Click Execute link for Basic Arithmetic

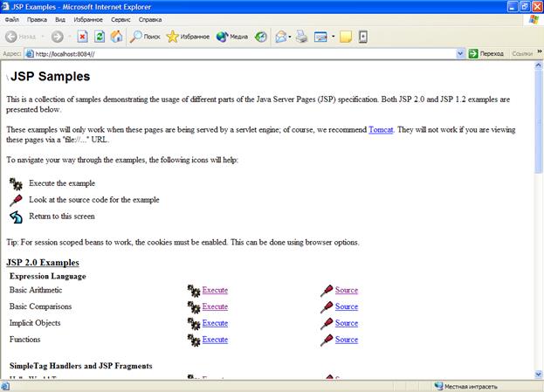click(215, 290)
